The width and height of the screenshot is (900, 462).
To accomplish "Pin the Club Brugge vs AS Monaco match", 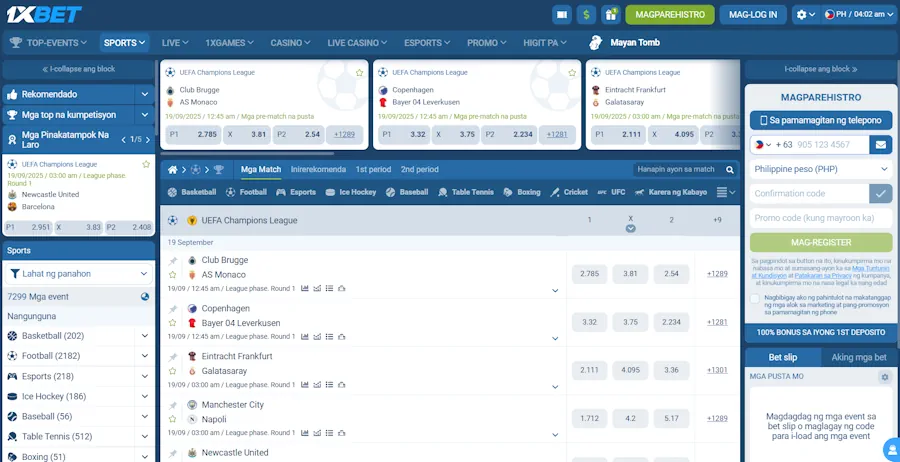I will [x=173, y=261].
